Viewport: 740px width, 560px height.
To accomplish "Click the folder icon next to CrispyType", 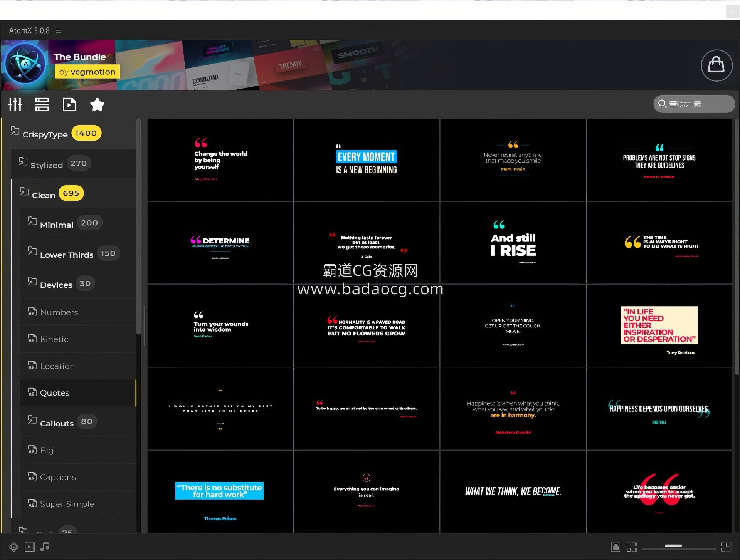I will [15, 131].
